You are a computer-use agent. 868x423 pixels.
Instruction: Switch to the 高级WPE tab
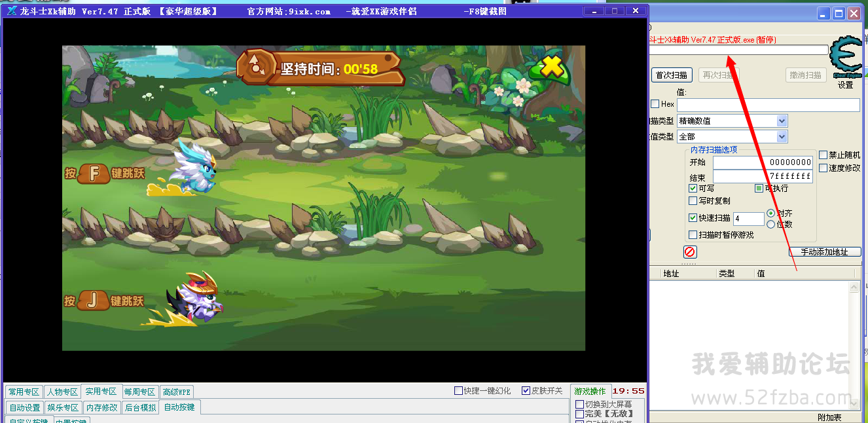(177, 392)
